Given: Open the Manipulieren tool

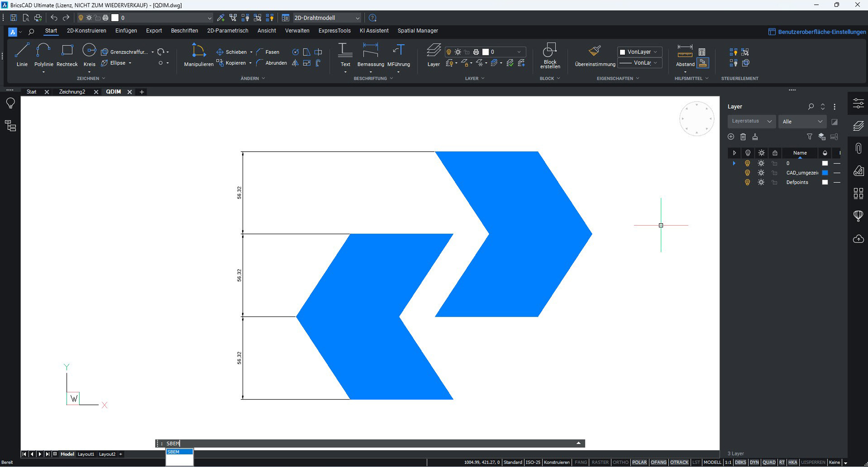Looking at the screenshot, I should [198, 55].
